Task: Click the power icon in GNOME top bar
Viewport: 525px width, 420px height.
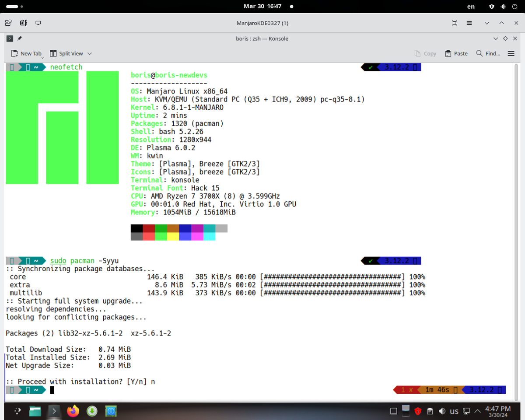Action: pyautogui.click(x=514, y=7)
